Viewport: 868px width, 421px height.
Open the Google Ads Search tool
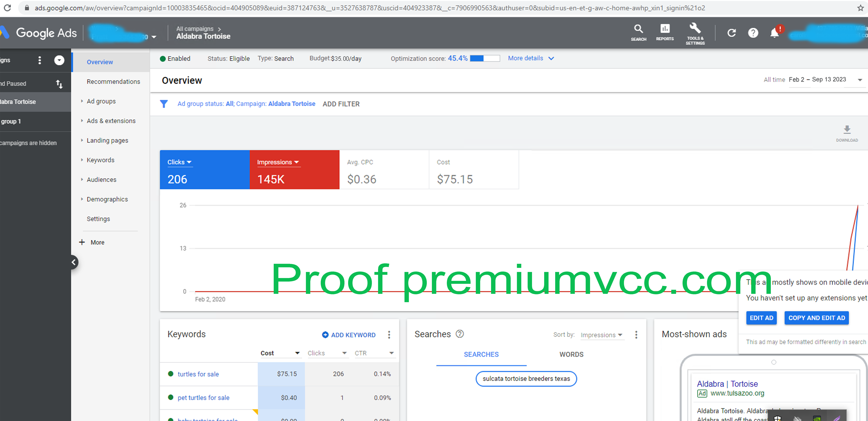tap(638, 33)
